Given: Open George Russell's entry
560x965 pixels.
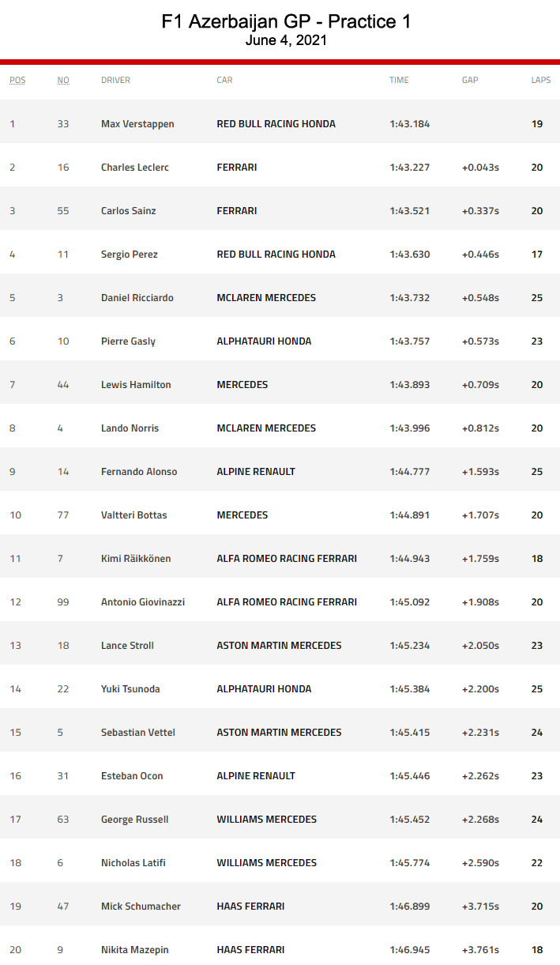Looking at the screenshot, I should point(134,820).
